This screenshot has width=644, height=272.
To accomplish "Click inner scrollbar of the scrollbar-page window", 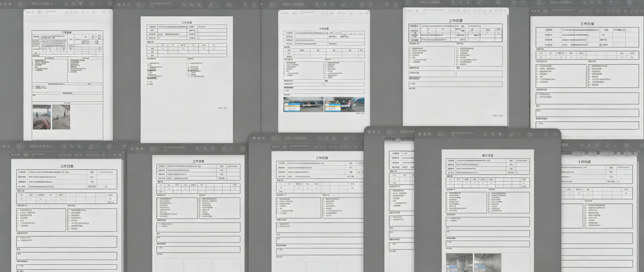I will tap(508, 70).
